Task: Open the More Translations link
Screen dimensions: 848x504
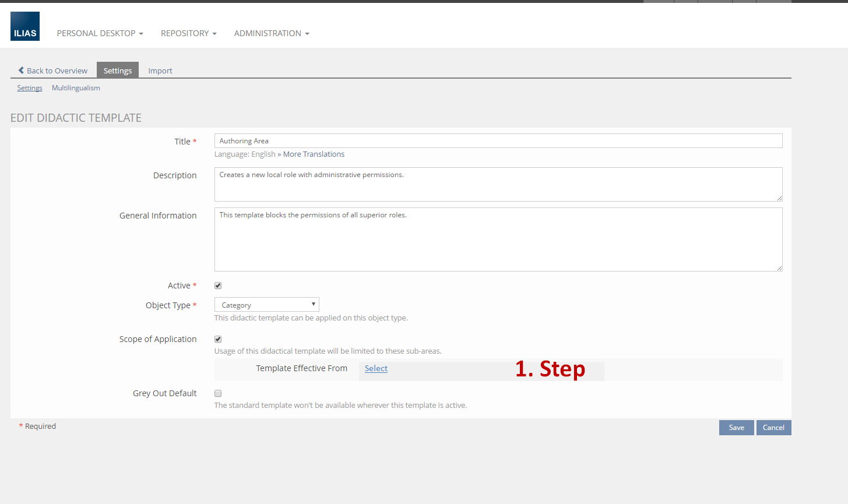Action: (314, 154)
